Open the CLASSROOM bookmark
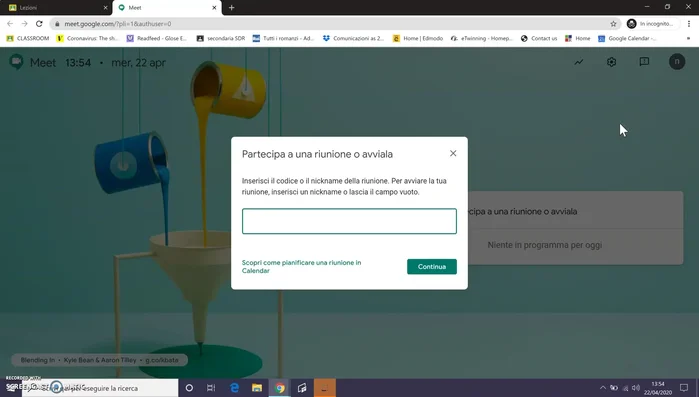The image size is (699, 397). (28, 38)
